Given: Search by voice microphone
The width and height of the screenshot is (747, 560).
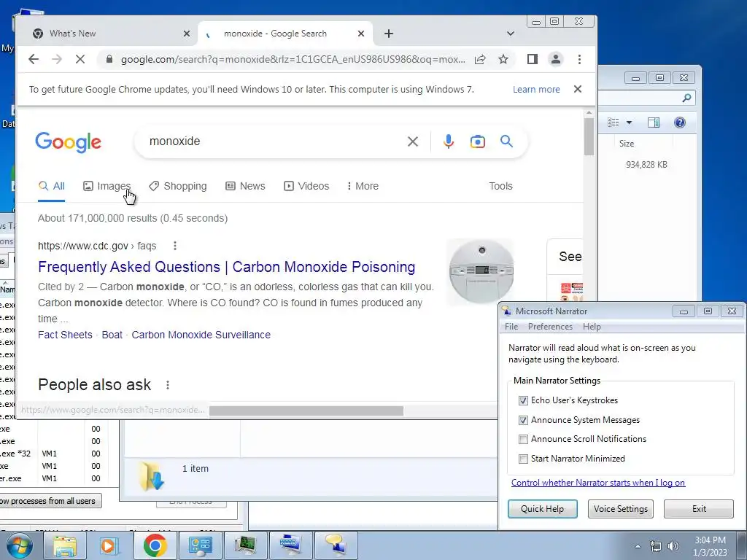Looking at the screenshot, I should coord(449,141).
